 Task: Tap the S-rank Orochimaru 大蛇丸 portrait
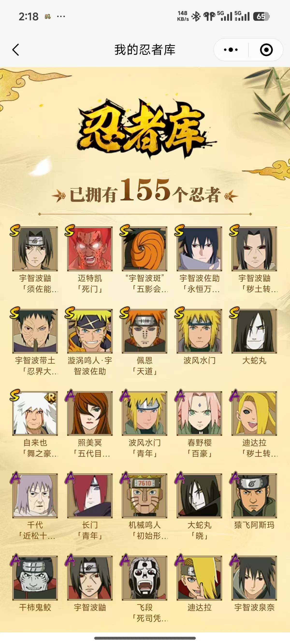point(254,331)
